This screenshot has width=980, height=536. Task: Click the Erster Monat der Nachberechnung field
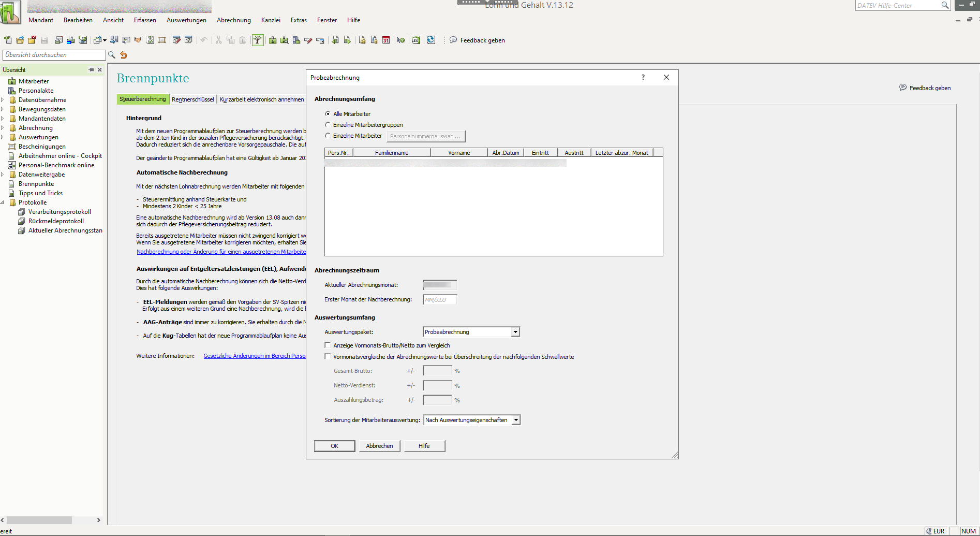pyautogui.click(x=439, y=300)
